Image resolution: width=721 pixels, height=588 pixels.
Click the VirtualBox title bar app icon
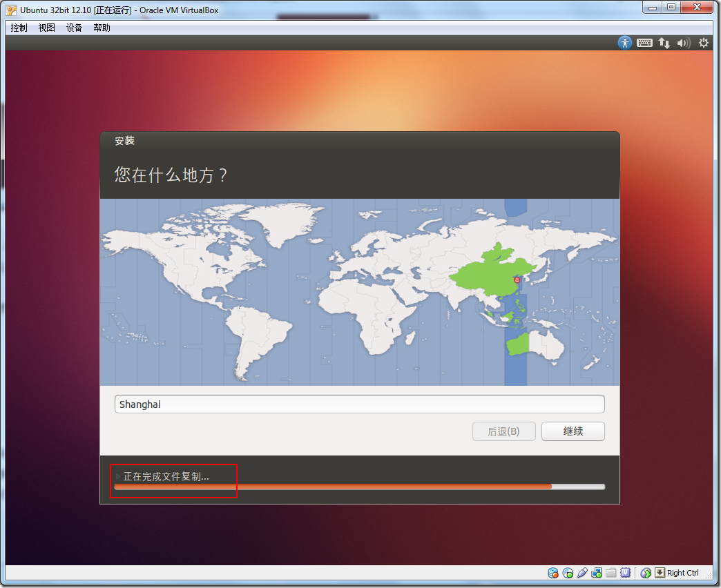(12, 10)
